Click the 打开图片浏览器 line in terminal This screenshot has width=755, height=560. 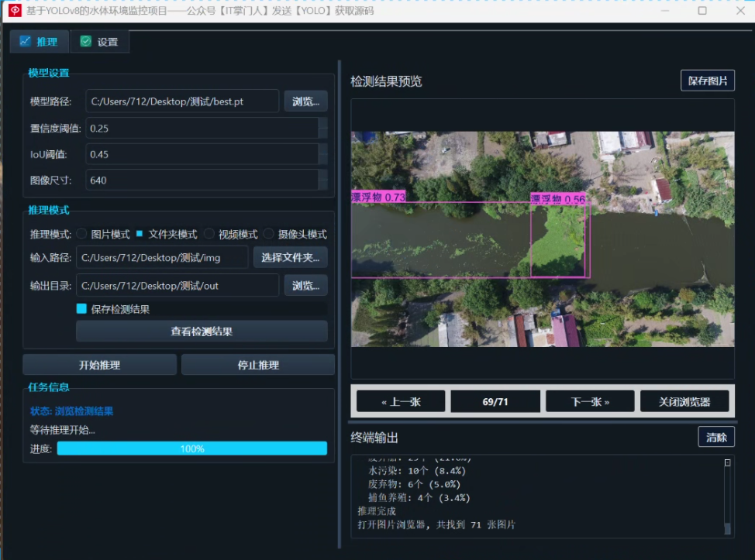[436, 524]
